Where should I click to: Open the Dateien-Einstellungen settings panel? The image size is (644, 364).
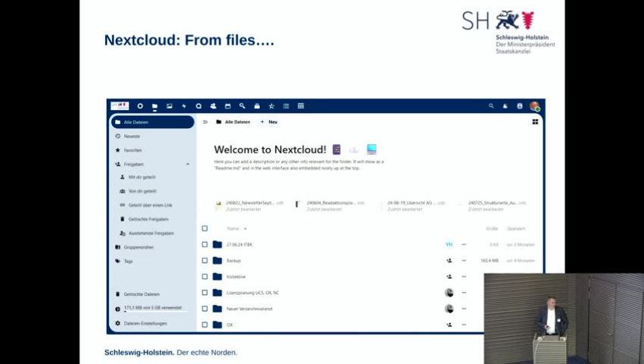(145, 323)
